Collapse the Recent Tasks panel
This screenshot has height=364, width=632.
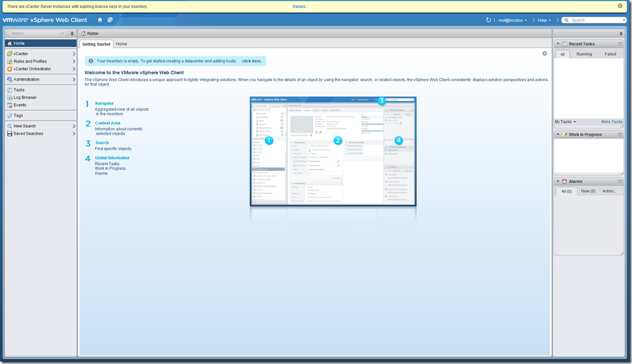pyautogui.click(x=558, y=44)
